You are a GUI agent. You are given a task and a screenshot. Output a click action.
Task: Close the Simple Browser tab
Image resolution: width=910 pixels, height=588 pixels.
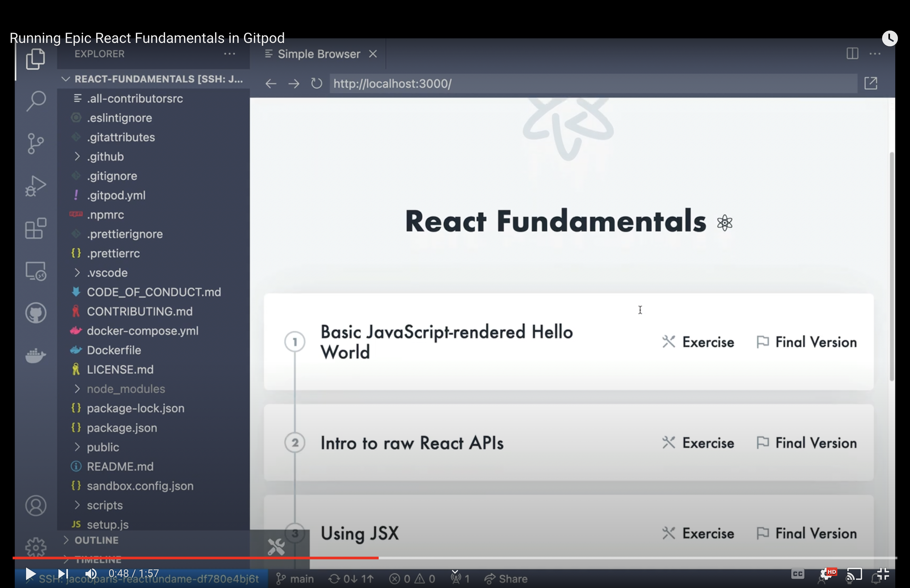pos(373,54)
